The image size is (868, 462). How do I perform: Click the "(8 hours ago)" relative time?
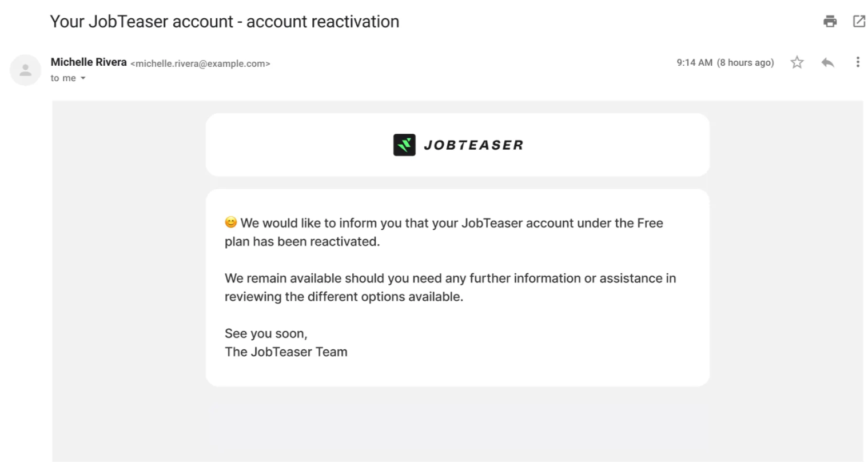(745, 63)
